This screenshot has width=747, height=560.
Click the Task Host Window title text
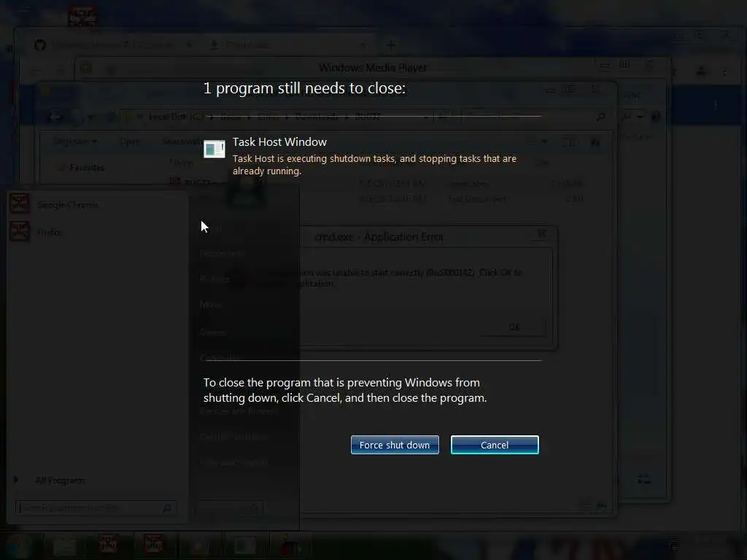click(x=279, y=142)
